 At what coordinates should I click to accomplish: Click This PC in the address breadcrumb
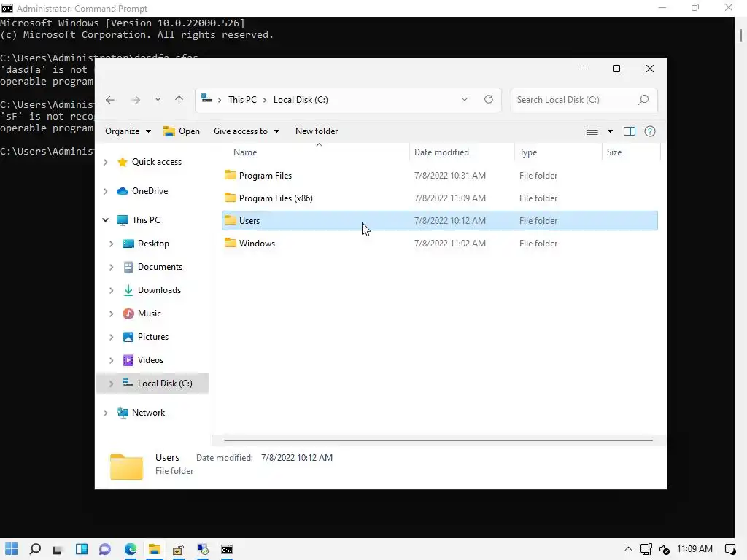242,99
